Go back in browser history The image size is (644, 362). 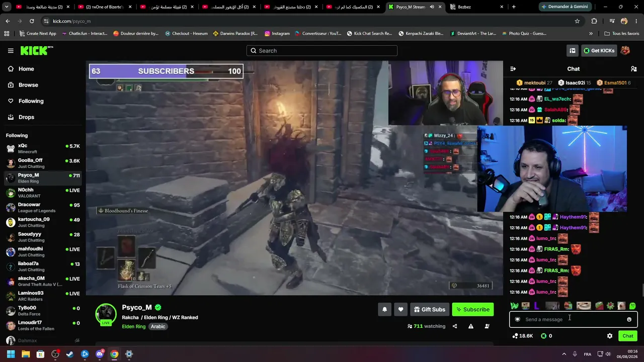pos(8,21)
